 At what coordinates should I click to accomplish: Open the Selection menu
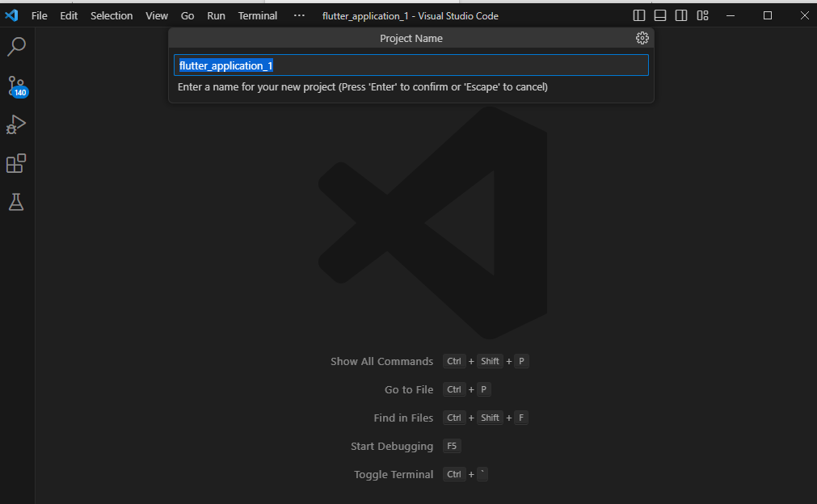click(x=112, y=15)
